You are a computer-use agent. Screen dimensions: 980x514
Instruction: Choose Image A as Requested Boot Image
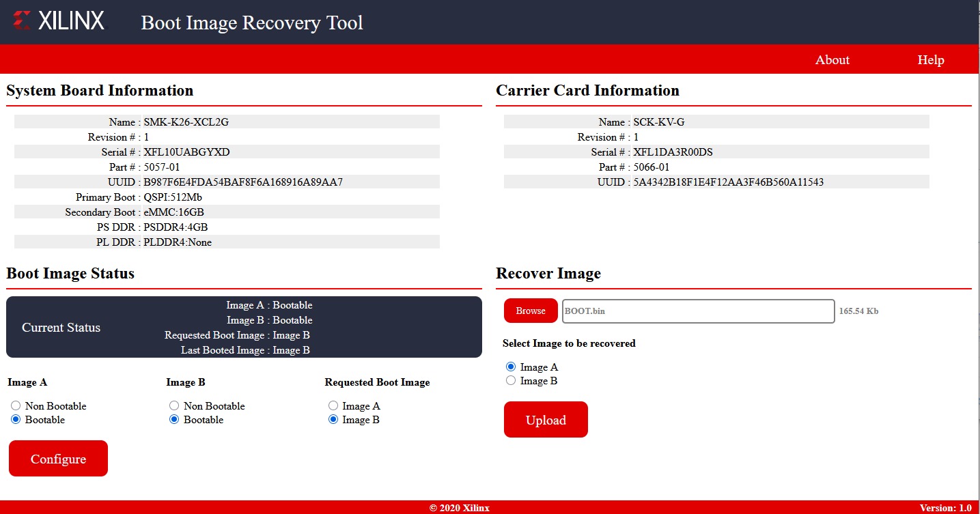point(333,406)
